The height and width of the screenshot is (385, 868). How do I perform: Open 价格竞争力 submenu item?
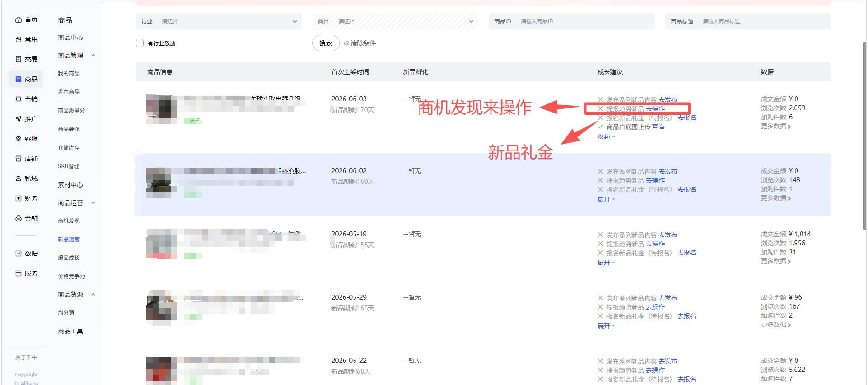pyautogui.click(x=71, y=277)
